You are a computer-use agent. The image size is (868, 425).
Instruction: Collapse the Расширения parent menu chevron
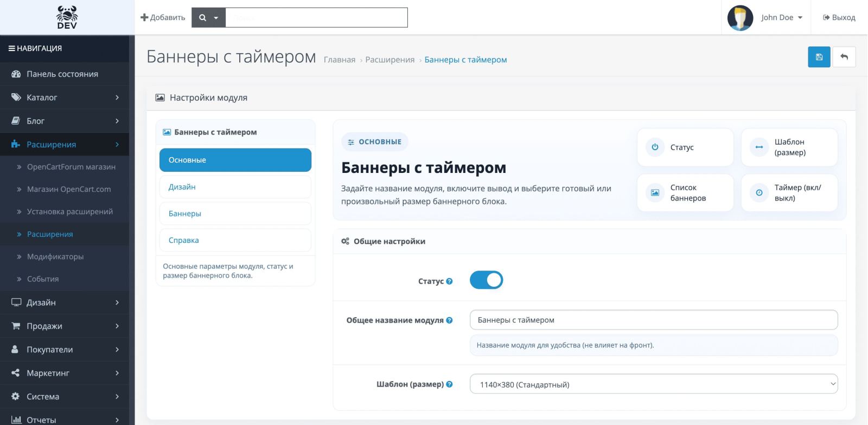(117, 144)
